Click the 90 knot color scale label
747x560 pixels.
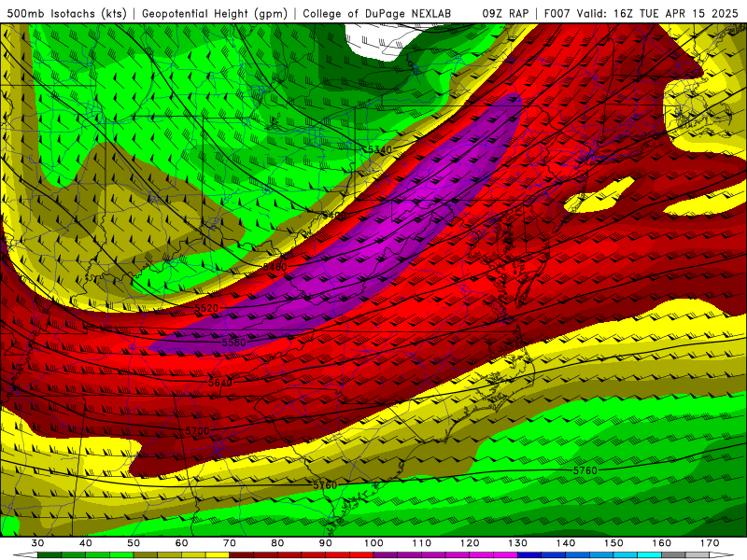pyautogui.click(x=326, y=543)
